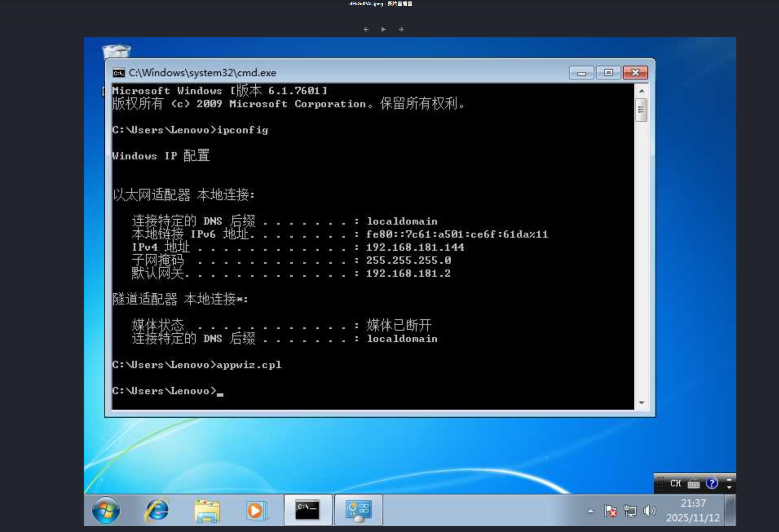Select the cmd.exe taskbar button
The height and width of the screenshot is (532, 779).
(308, 510)
